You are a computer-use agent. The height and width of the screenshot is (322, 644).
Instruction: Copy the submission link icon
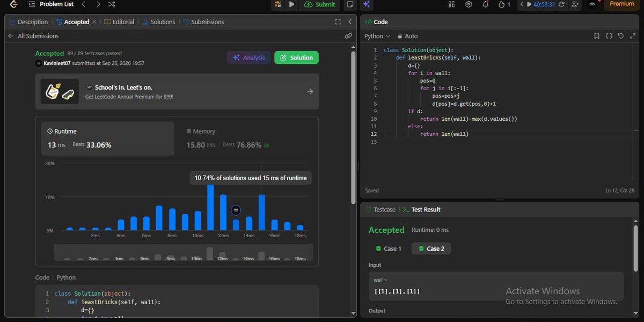pyautogui.click(x=348, y=36)
